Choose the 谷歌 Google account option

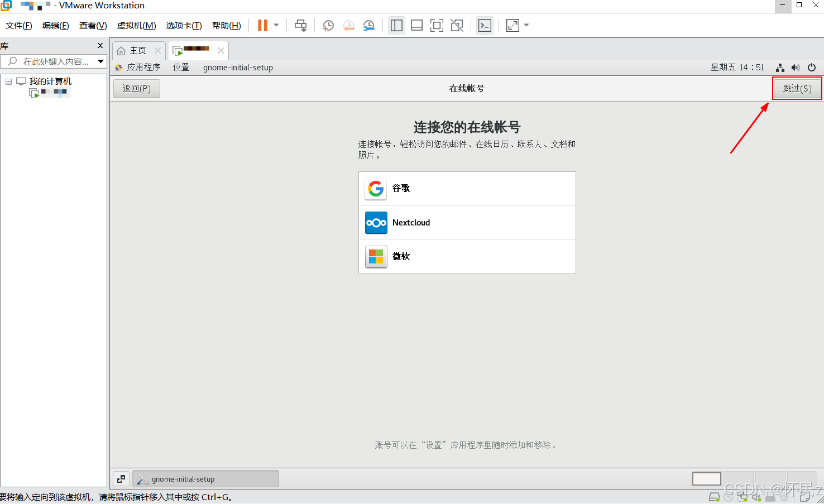tap(467, 189)
